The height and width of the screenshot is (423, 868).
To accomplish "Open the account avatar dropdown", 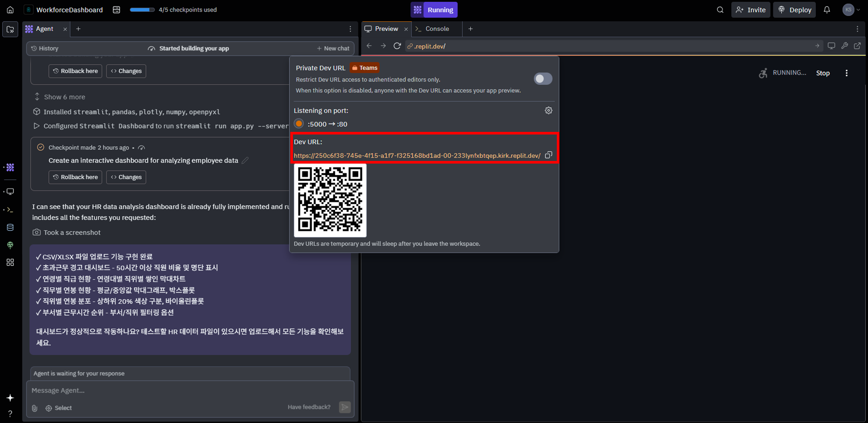I will (852, 10).
